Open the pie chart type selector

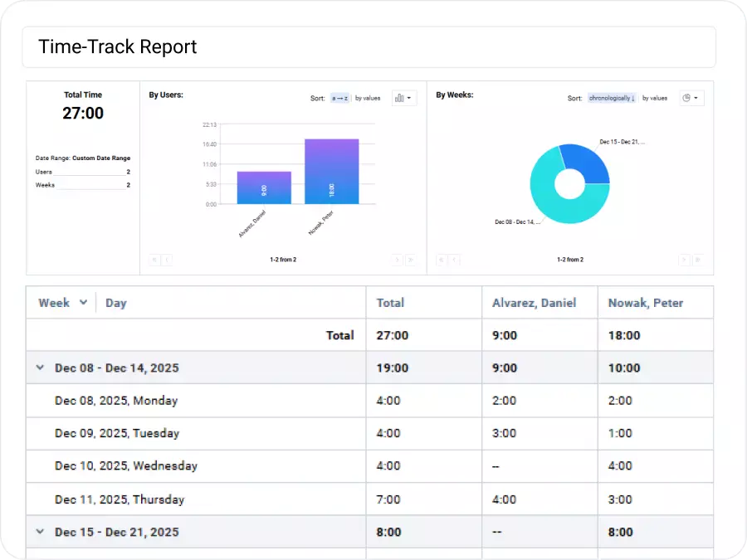(691, 98)
